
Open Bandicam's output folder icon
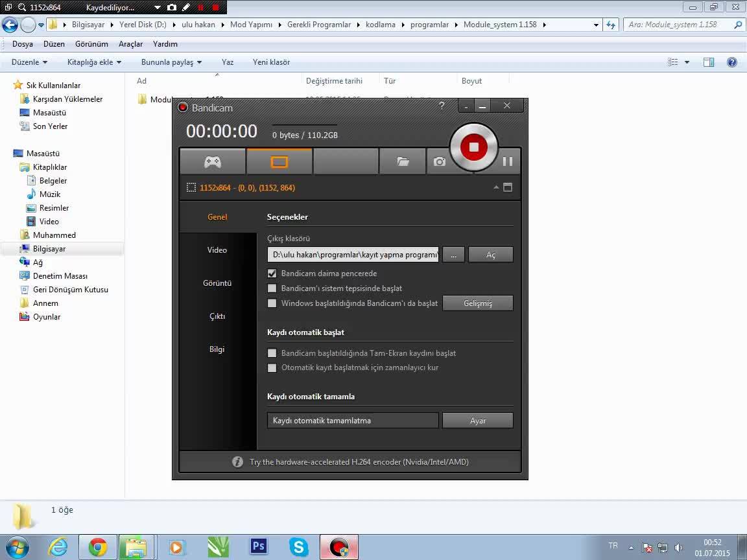(x=403, y=162)
